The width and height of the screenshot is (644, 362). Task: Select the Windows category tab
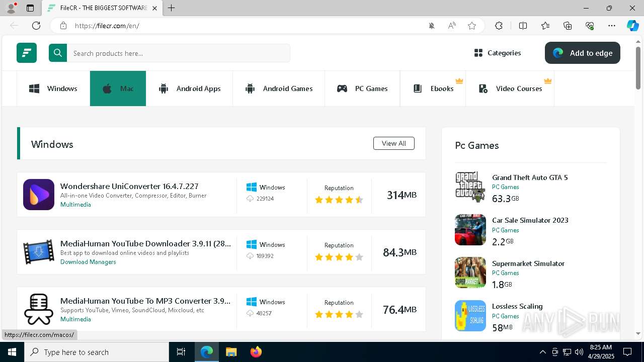53,88
